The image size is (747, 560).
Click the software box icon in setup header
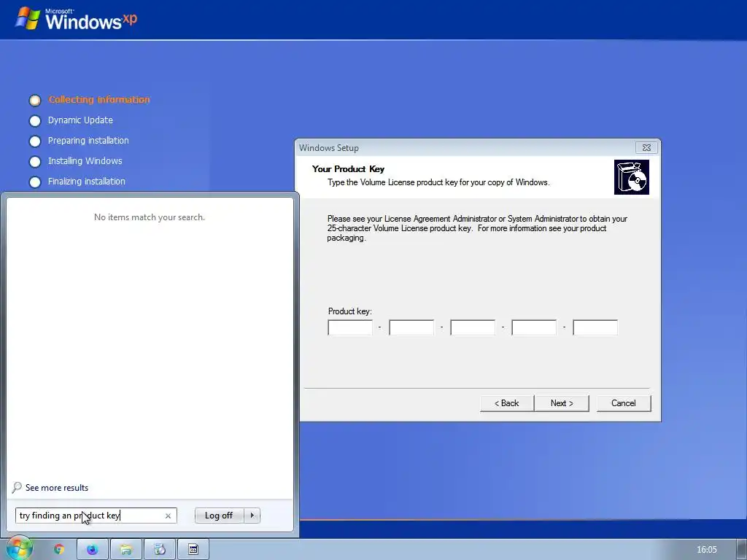(631, 177)
